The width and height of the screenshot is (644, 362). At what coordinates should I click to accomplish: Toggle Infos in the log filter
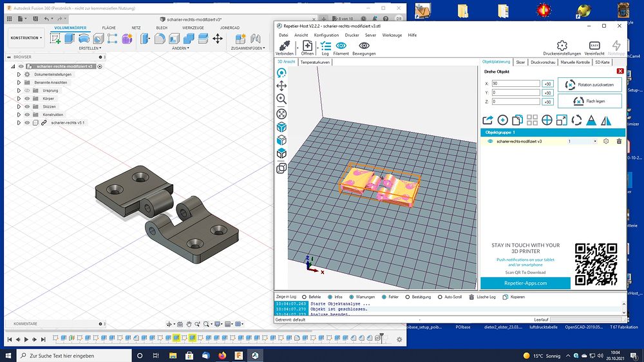pos(330,297)
